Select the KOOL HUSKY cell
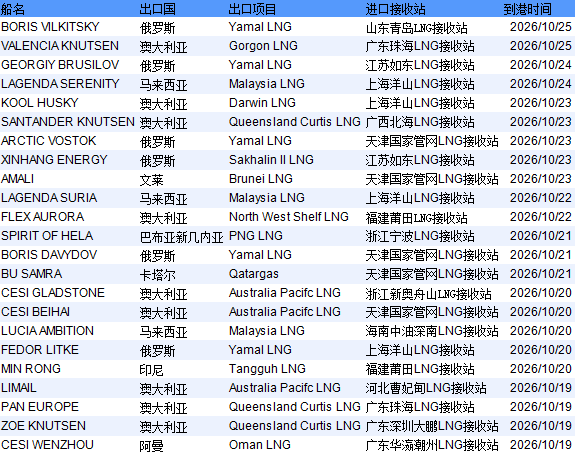Viewport: 575px width, 454px height. pos(40,103)
